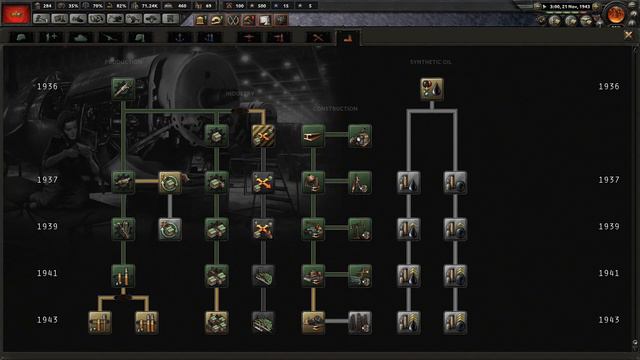Click the game speed play button

tap(544, 7)
